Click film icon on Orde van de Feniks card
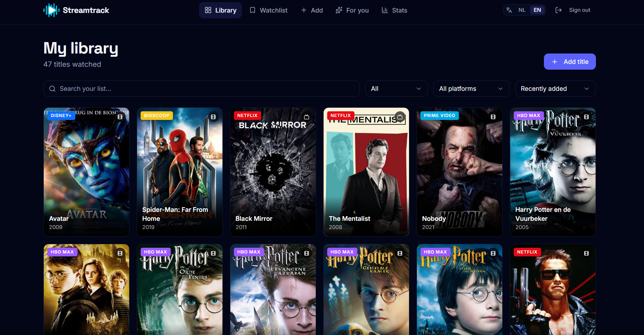 (x=213, y=253)
